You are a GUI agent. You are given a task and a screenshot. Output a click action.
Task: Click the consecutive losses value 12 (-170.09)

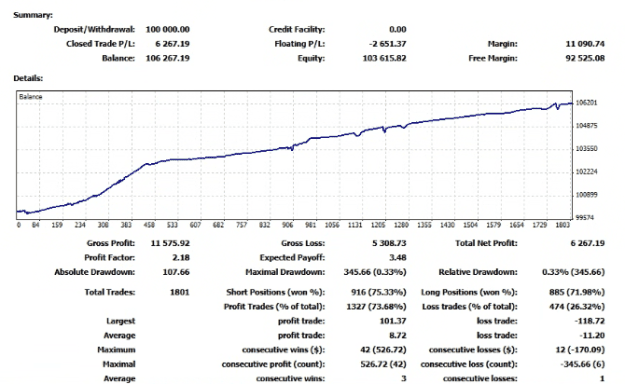(x=580, y=350)
